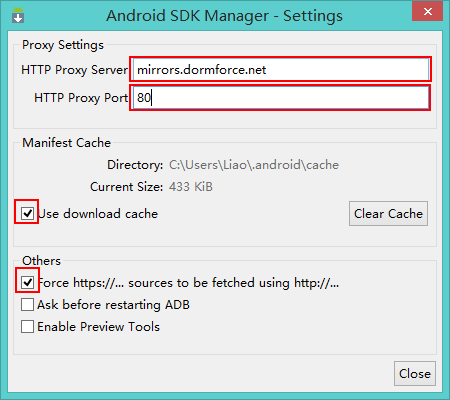
Task: Click the Close button at the bottom
Action: 415,374
